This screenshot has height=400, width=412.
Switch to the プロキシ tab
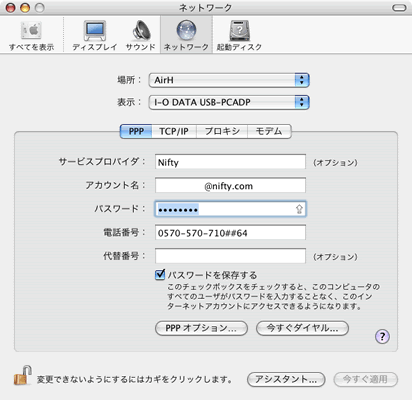[x=222, y=131]
